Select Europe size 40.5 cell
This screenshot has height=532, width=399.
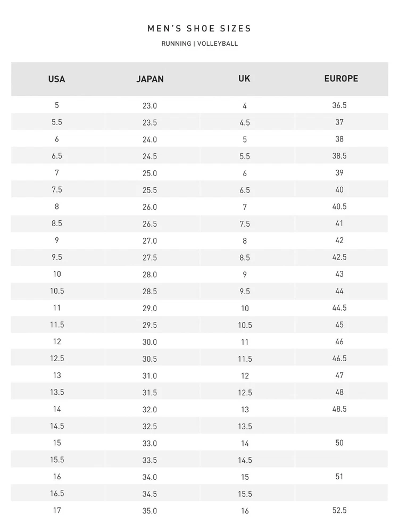click(x=339, y=206)
